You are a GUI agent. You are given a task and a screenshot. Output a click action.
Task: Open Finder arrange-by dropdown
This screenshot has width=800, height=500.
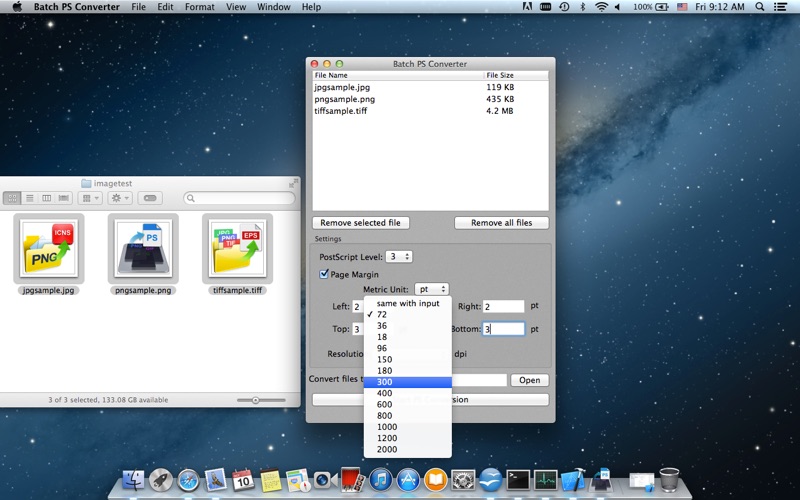point(90,198)
